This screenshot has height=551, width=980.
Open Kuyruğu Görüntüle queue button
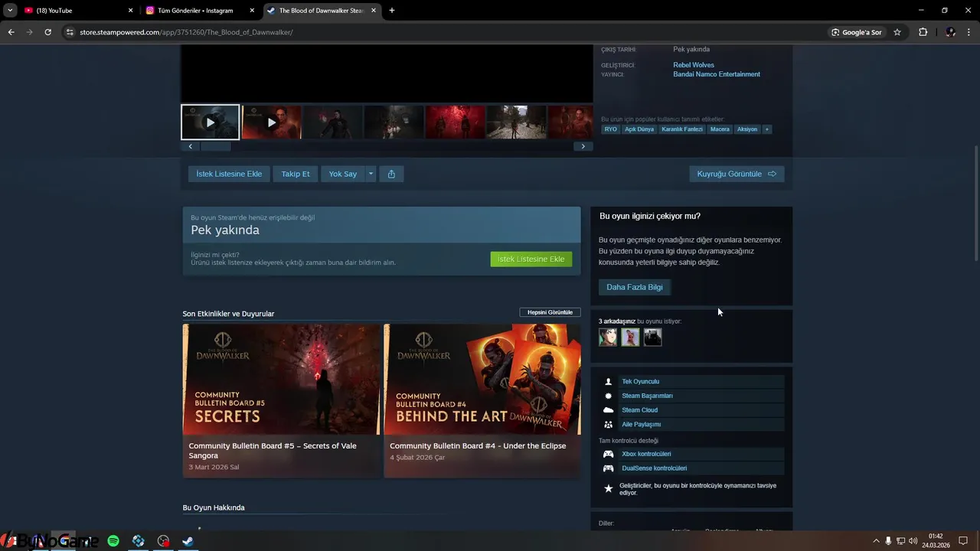point(737,174)
